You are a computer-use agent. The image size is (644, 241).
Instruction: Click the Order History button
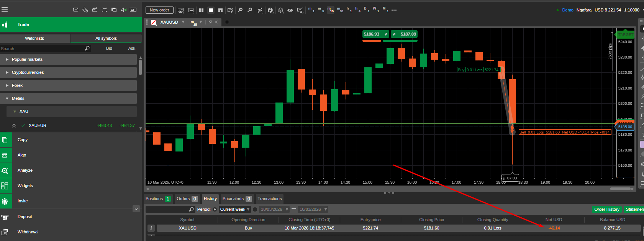[606, 210]
